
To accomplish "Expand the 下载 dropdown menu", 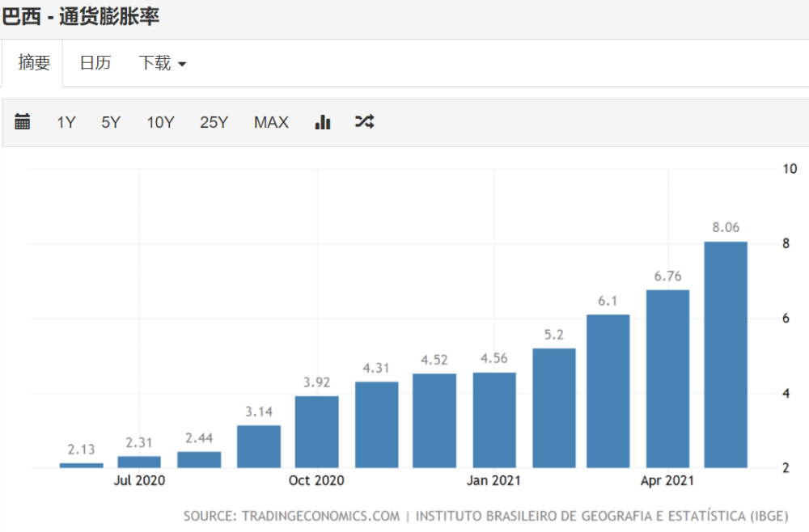I will point(162,63).
